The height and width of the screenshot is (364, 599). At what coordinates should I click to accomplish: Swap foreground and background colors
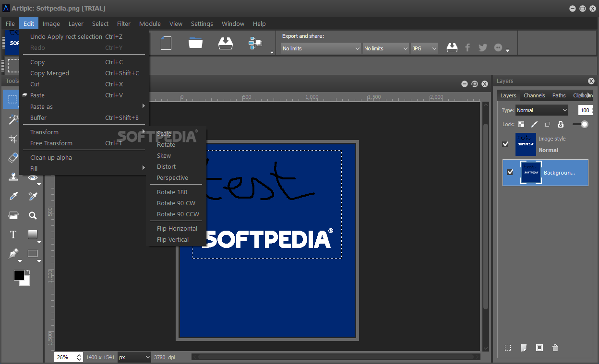28,272
